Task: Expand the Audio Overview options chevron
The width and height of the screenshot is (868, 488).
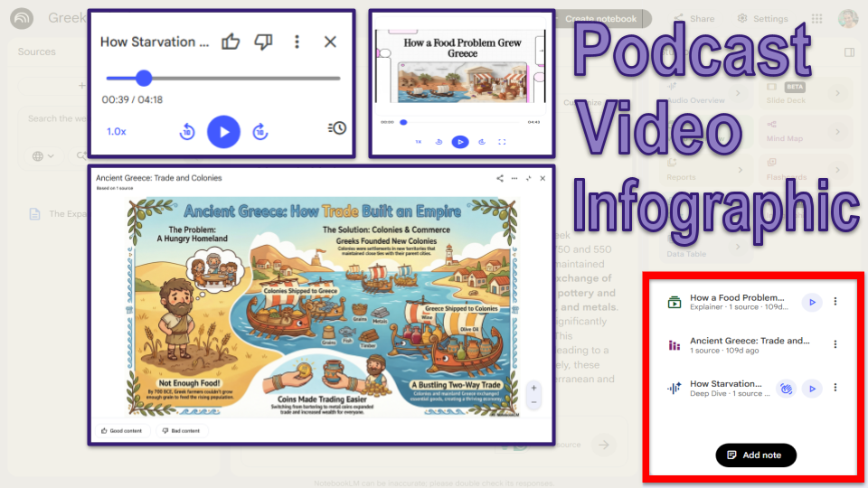Action: [738, 93]
